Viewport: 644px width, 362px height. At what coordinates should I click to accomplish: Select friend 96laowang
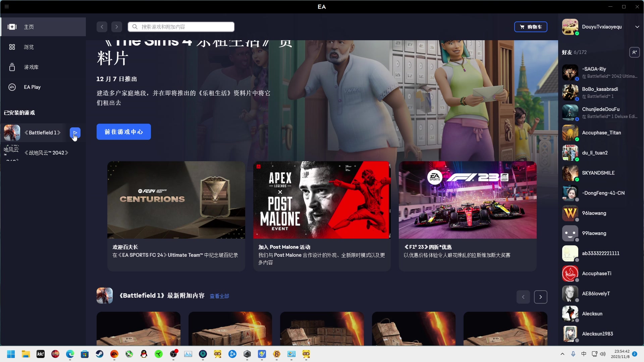point(601,213)
